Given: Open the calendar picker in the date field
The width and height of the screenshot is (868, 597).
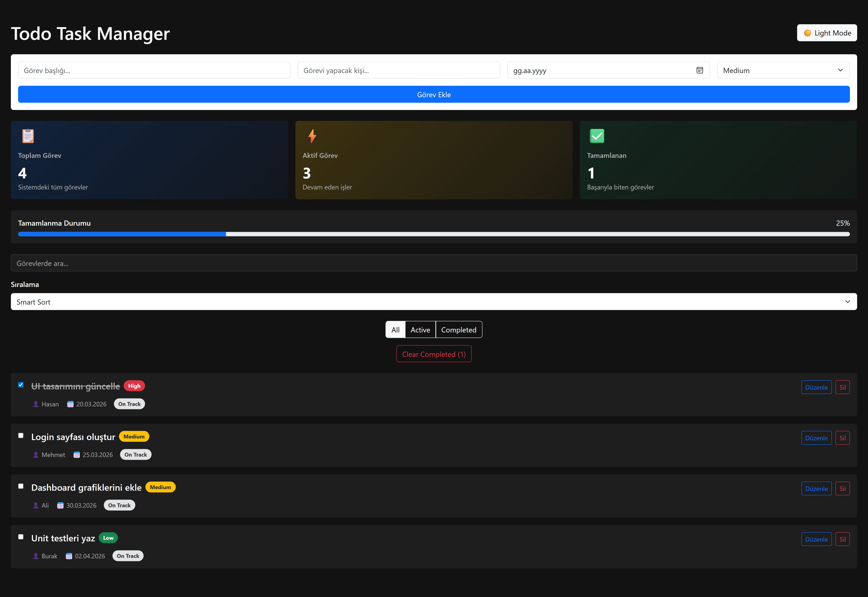Looking at the screenshot, I should (x=700, y=70).
